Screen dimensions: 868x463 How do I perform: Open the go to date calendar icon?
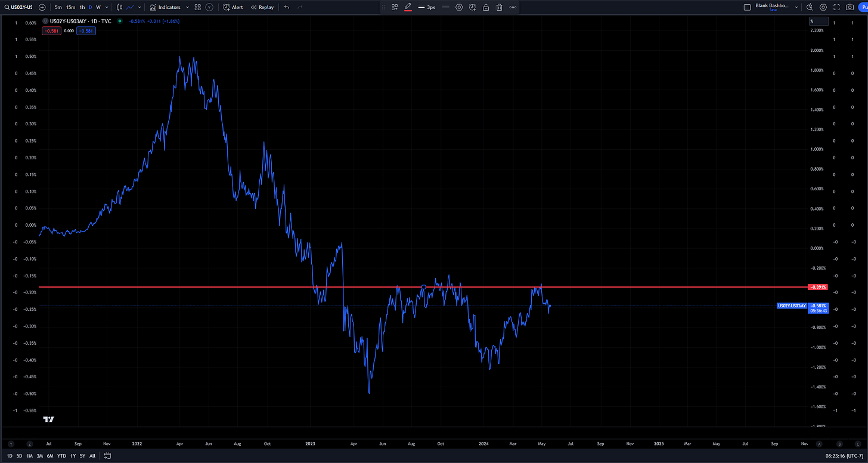tap(107, 456)
